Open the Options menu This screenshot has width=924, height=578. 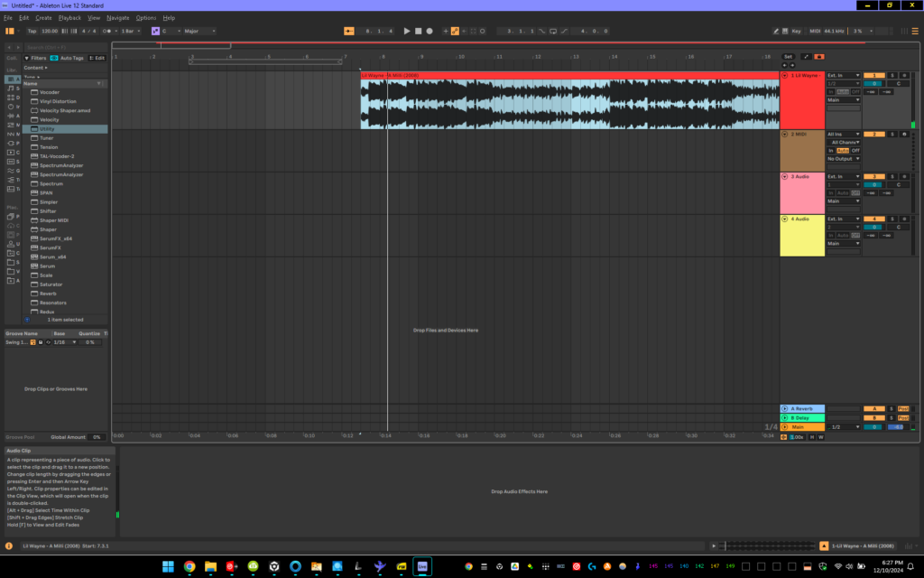147,17
